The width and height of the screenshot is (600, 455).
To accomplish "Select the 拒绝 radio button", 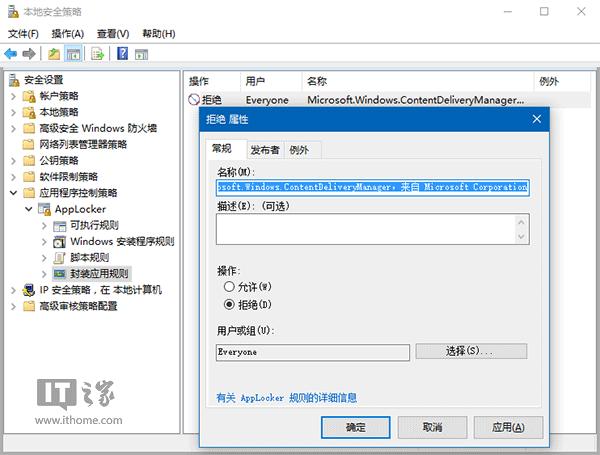I will (229, 304).
